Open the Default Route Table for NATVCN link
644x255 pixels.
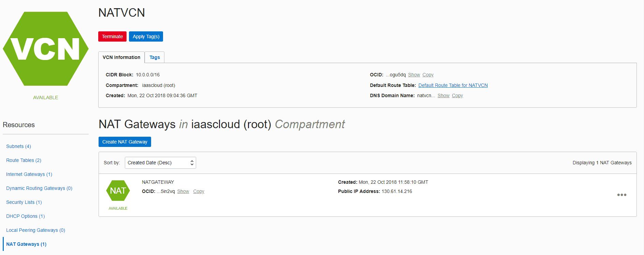(x=453, y=85)
